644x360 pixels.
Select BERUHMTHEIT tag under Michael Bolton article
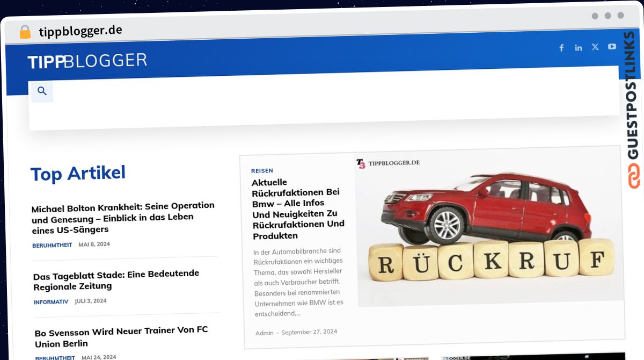(52, 245)
